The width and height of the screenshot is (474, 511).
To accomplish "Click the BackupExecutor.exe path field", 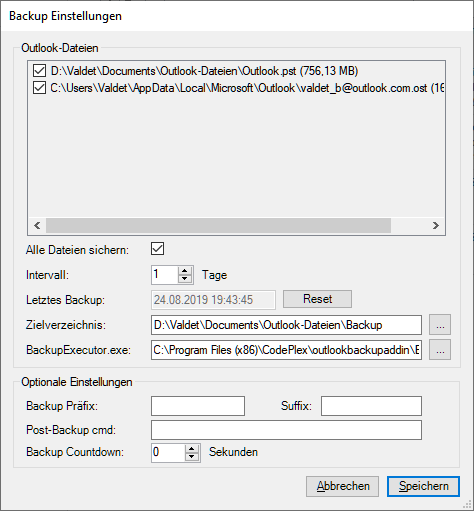I will [x=286, y=350].
